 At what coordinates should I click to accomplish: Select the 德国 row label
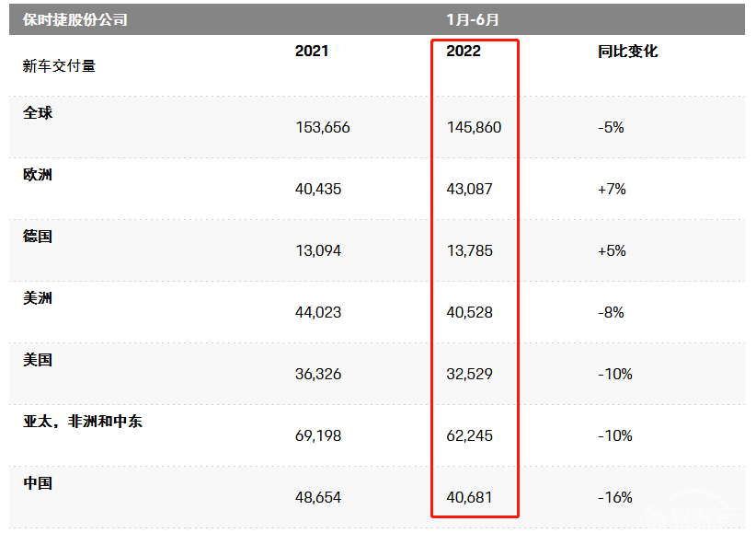pos(38,236)
